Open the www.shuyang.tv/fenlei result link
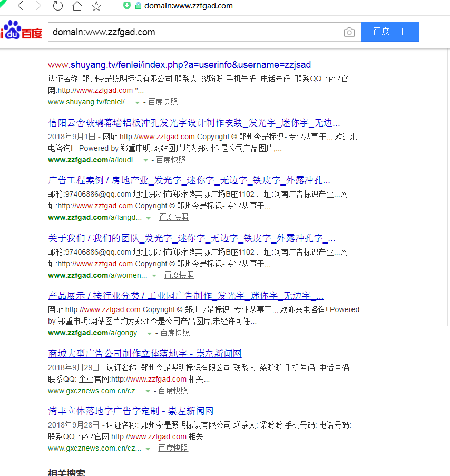Screen dimensions: 450x476 click(x=178, y=65)
